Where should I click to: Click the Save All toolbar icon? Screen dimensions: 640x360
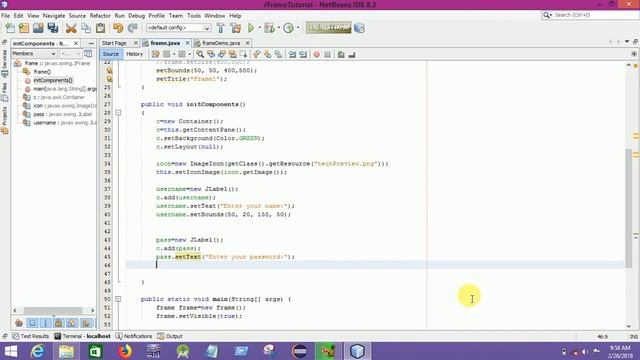click(53, 28)
